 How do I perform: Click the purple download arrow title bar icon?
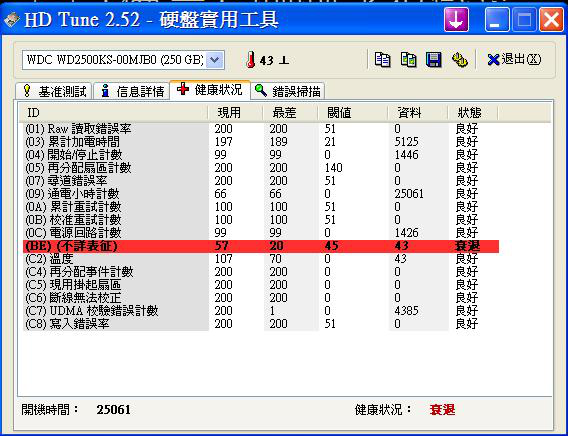click(x=456, y=20)
